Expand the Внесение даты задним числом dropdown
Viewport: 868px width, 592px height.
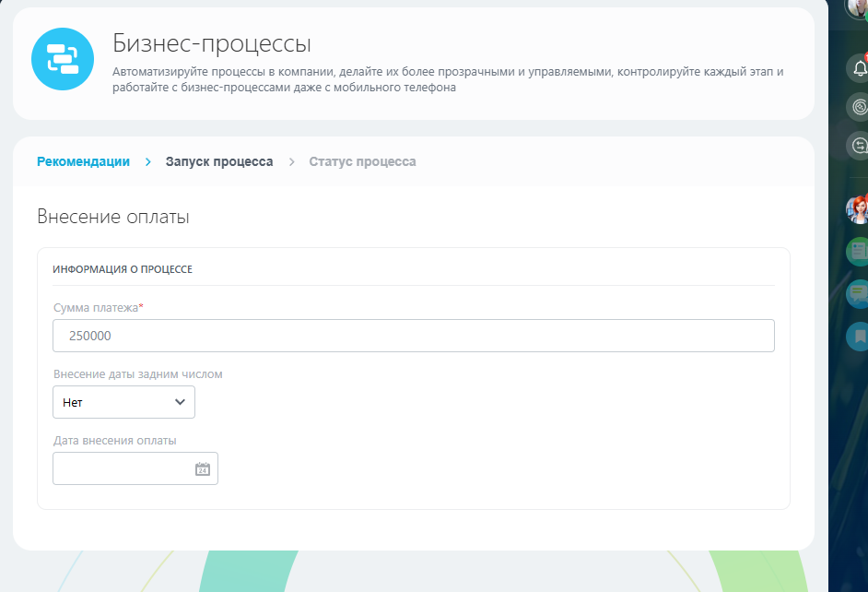pyautogui.click(x=124, y=402)
